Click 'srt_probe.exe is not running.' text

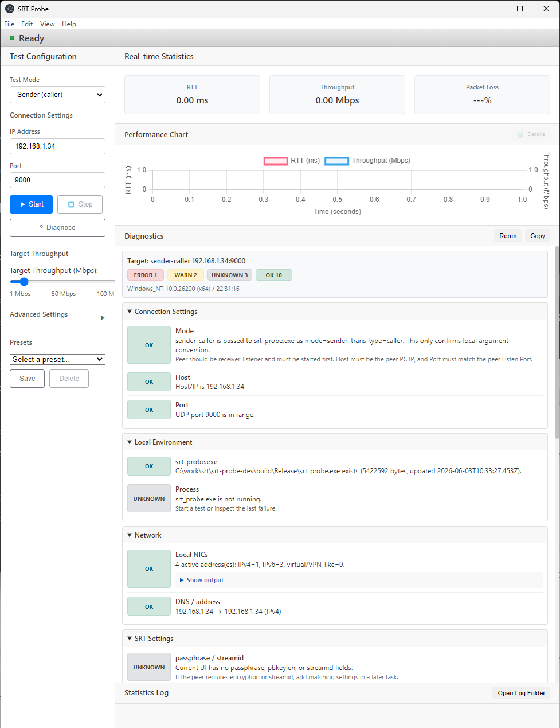click(x=218, y=499)
